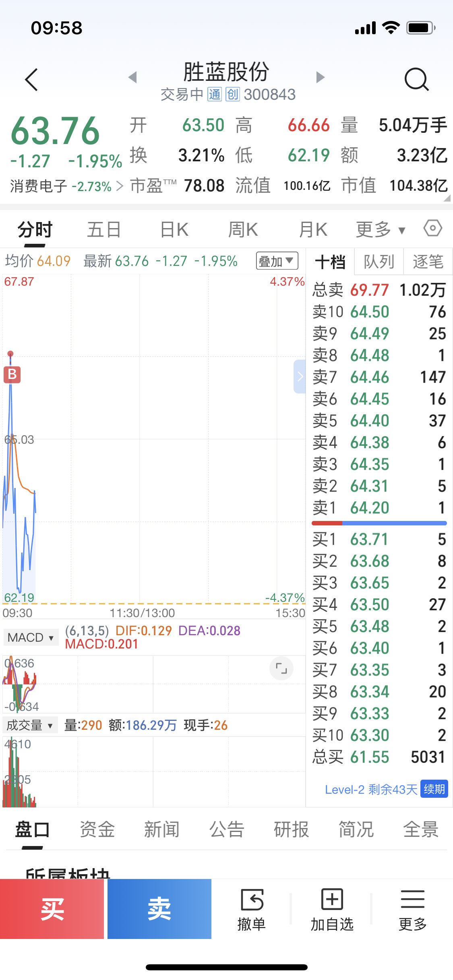Select the 逐笔 tick-by-tick tab

click(428, 262)
